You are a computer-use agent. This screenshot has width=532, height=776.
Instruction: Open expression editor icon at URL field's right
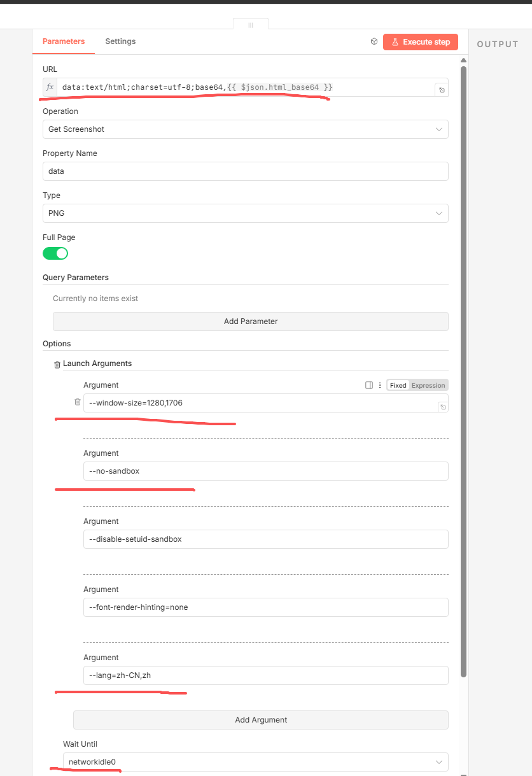point(442,90)
